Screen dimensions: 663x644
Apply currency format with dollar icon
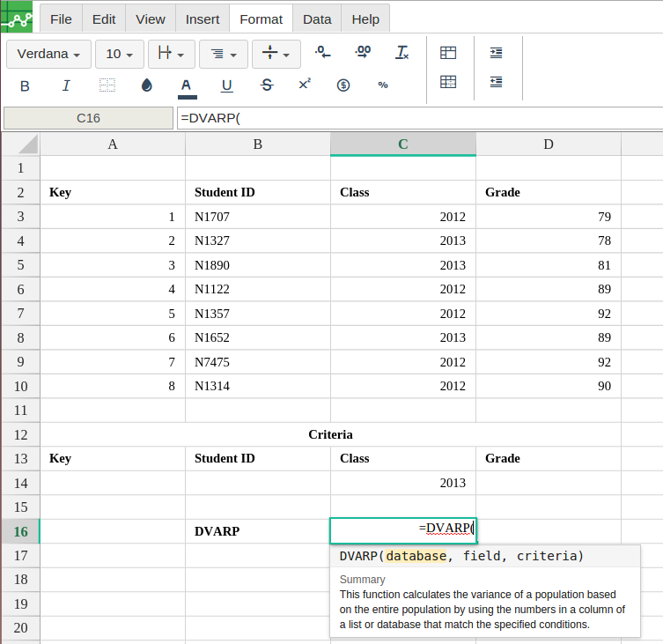tap(343, 85)
